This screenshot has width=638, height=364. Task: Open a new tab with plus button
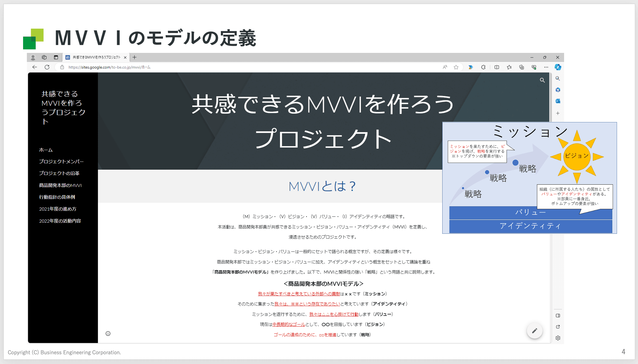[134, 57]
